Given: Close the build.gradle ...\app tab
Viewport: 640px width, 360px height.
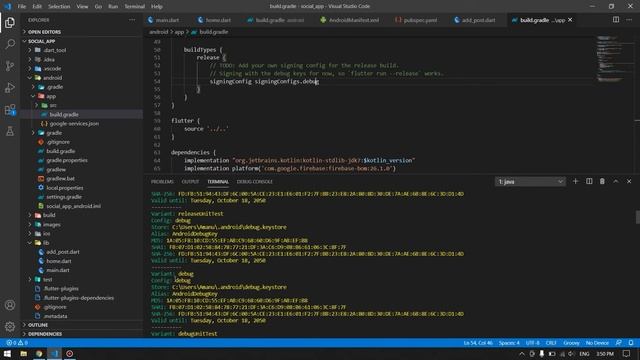Looking at the screenshot, I should 570,20.
